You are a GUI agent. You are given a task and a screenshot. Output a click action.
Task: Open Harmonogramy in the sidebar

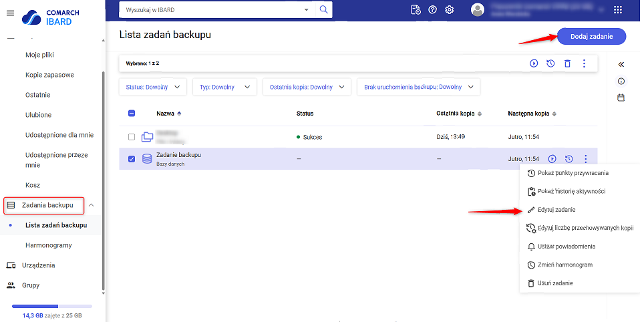pos(48,245)
